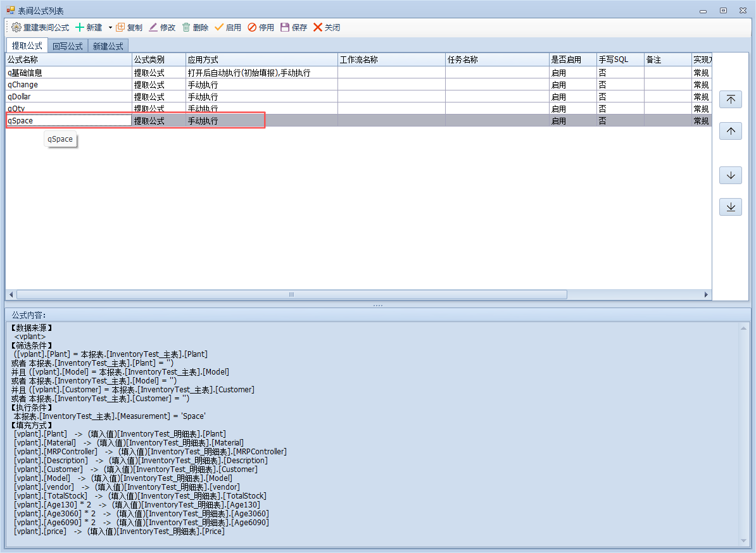Close the window via title bar X
This screenshot has width=756, height=553.
point(743,11)
